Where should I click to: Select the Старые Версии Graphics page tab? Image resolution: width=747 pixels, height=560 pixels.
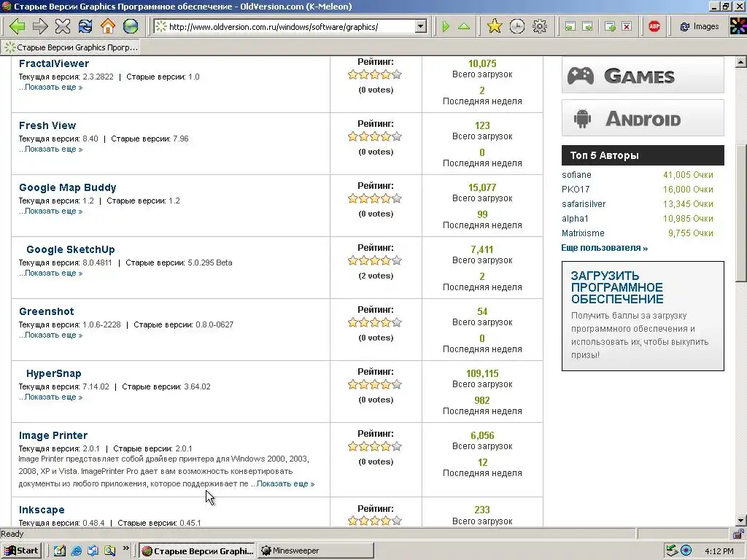71,47
